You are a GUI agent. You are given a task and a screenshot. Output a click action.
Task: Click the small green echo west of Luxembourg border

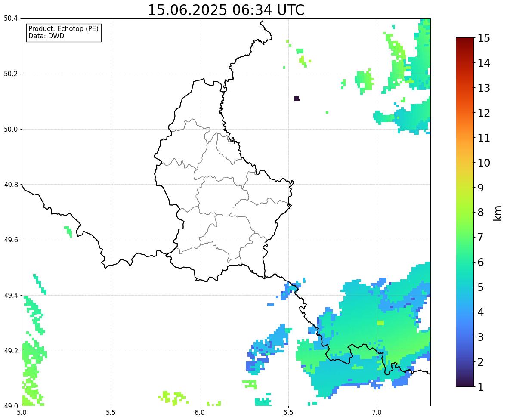pyautogui.click(x=68, y=232)
